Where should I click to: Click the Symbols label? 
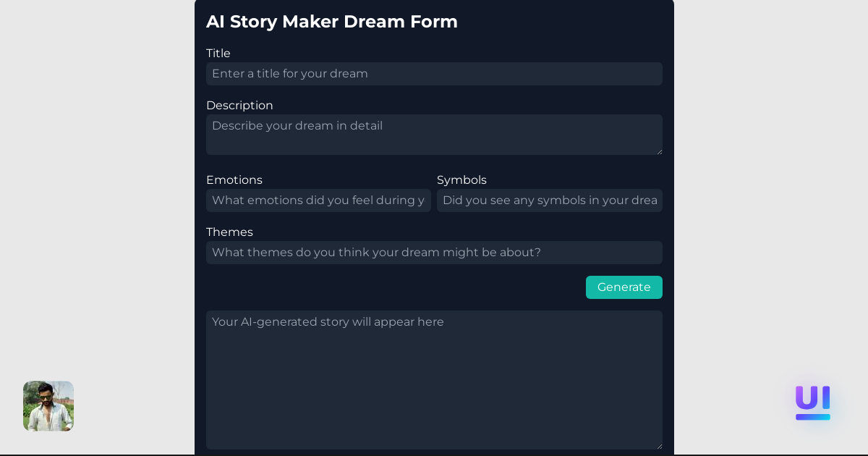pyautogui.click(x=461, y=180)
